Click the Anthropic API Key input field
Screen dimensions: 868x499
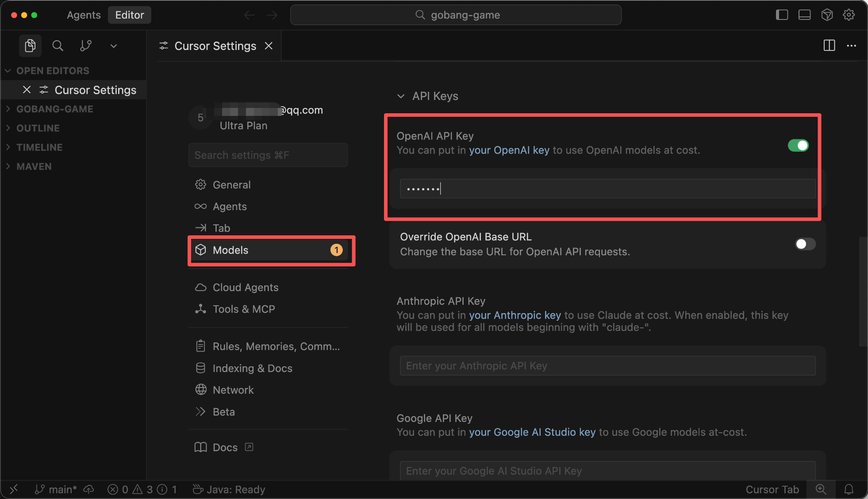point(607,366)
